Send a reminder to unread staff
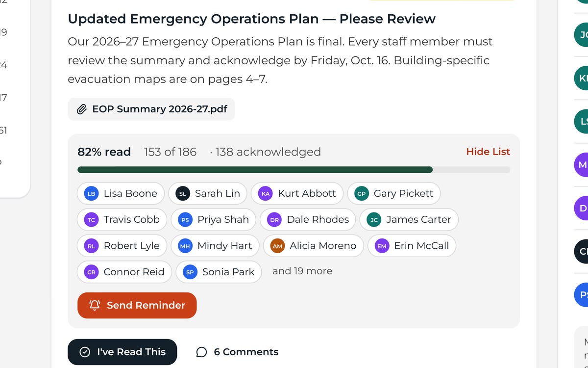The height and width of the screenshot is (368, 588). [137, 305]
